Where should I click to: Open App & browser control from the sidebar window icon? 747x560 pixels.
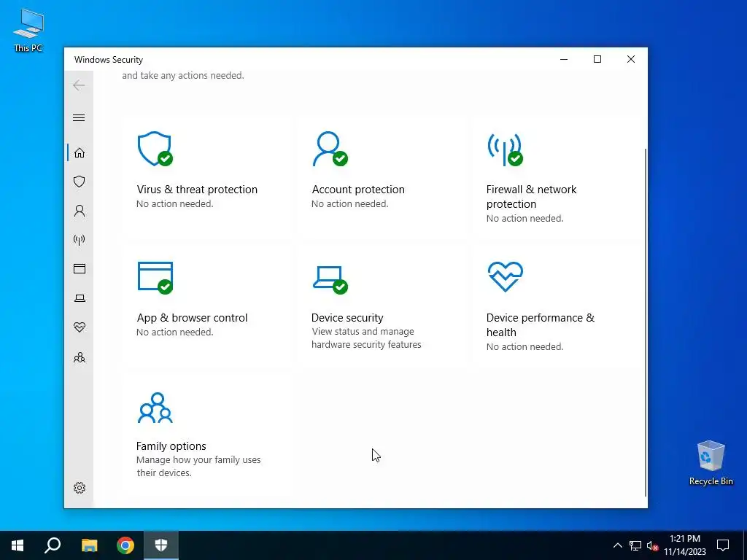click(x=80, y=268)
